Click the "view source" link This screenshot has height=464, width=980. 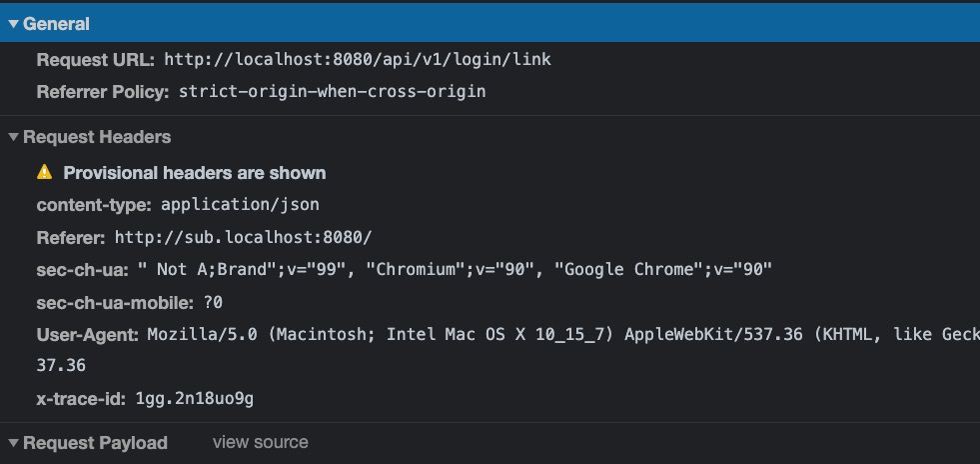[x=260, y=442]
